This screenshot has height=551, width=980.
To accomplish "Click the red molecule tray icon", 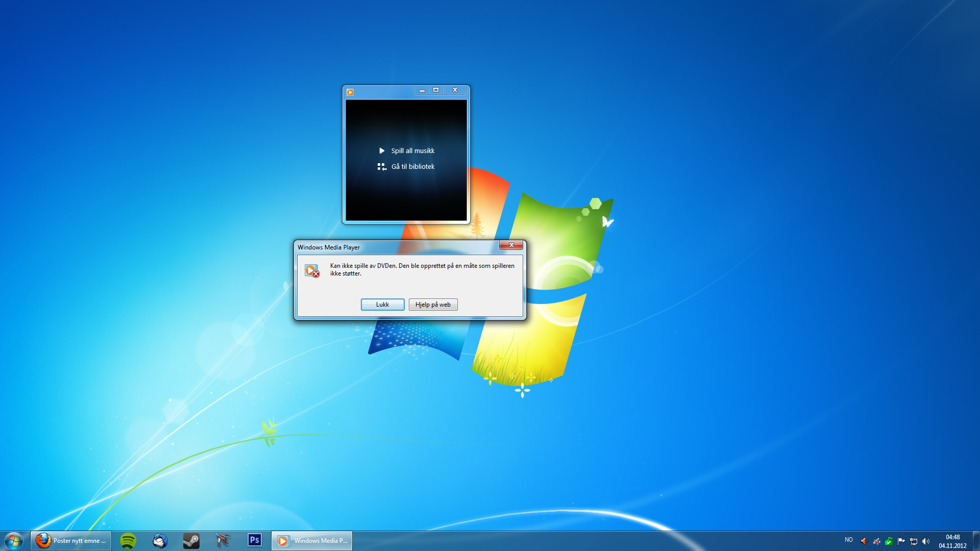I will tap(876, 541).
